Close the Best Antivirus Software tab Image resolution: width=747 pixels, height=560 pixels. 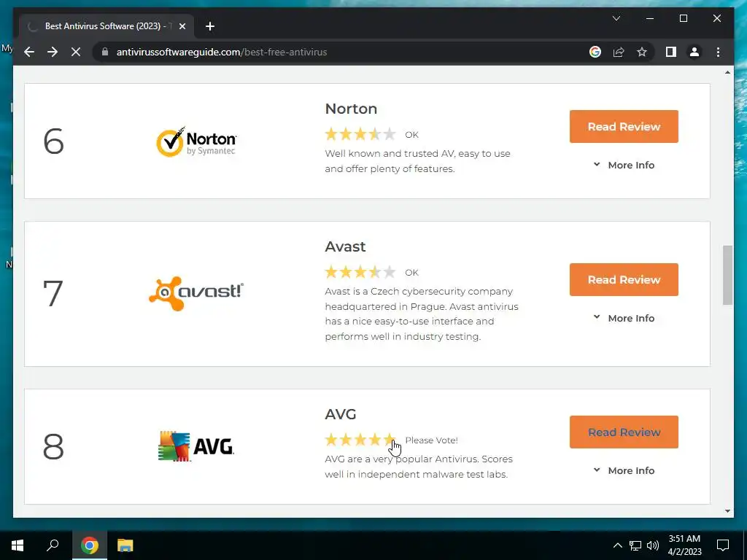pyautogui.click(x=182, y=26)
